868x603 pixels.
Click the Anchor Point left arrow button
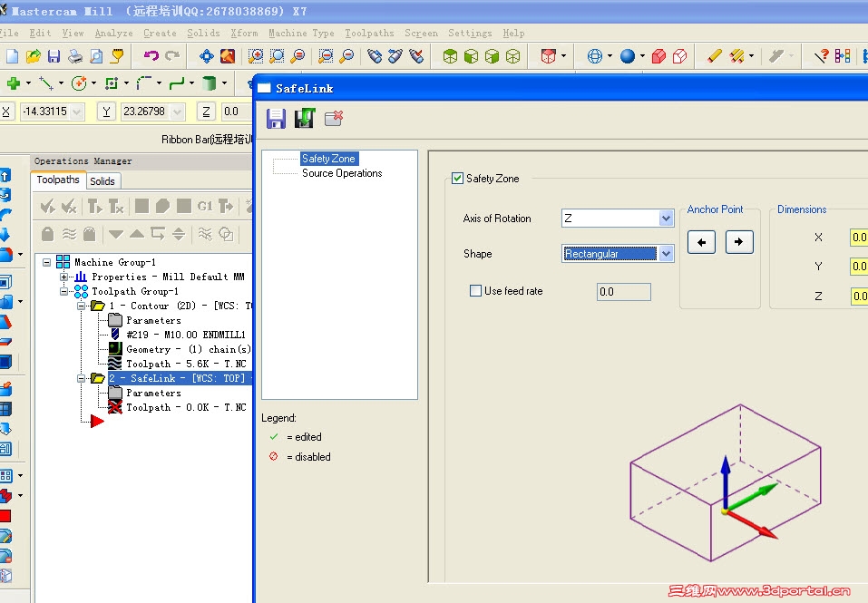pyautogui.click(x=701, y=242)
